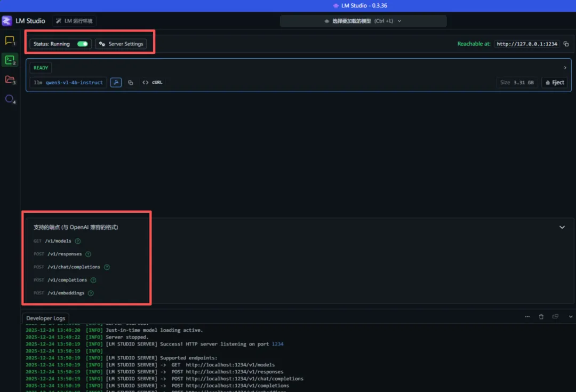Copy the qwen3-vl-4b-instruct model identifier
Image resolution: width=576 pixels, height=392 pixels.
coord(131,82)
